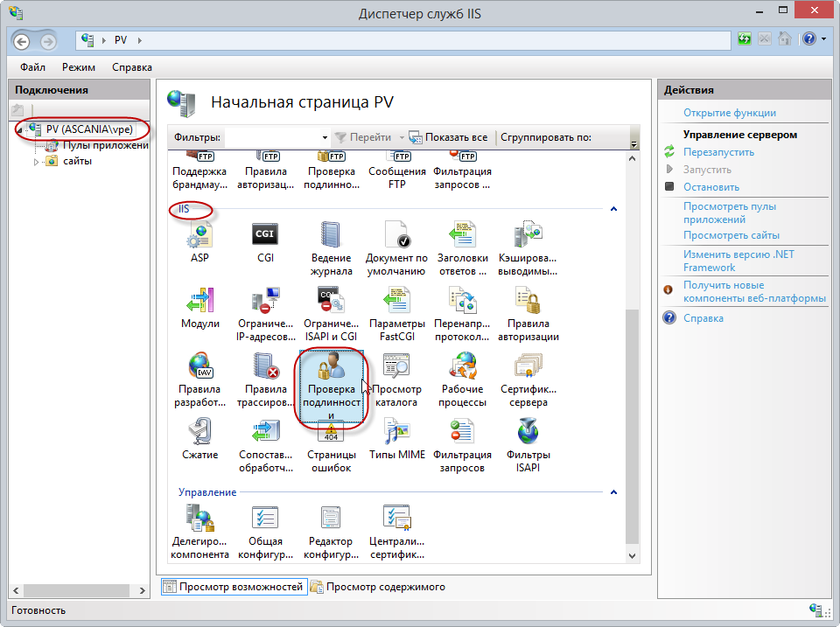Open the CGI feature icon
Image resolution: width=840 pixels, height=627 pixels.
[265, 242]
